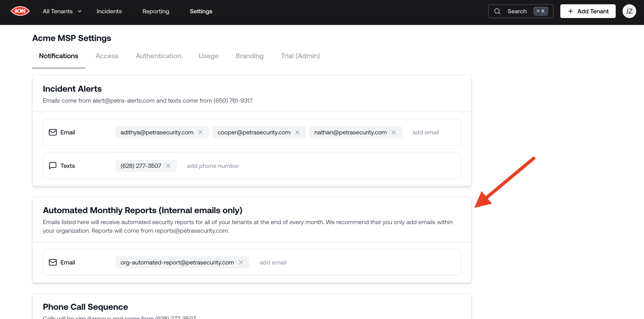Open the Incidents nav item

point(109,11)
